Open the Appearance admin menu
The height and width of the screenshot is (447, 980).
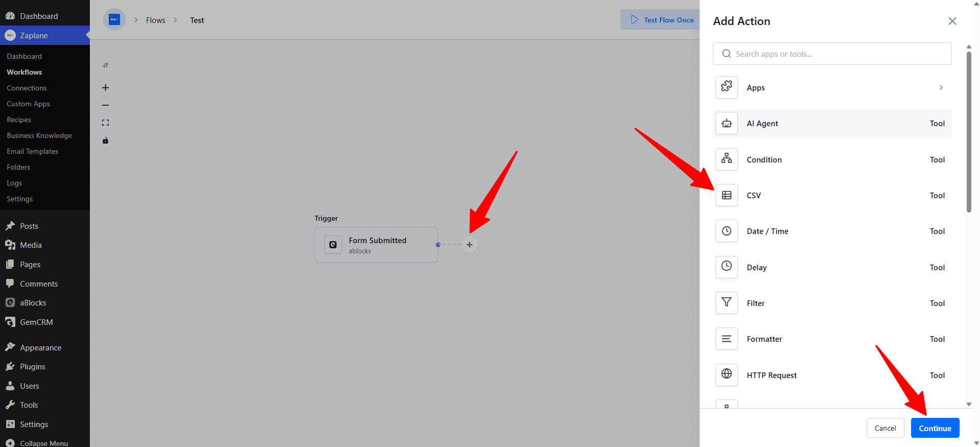coord(40,348)
